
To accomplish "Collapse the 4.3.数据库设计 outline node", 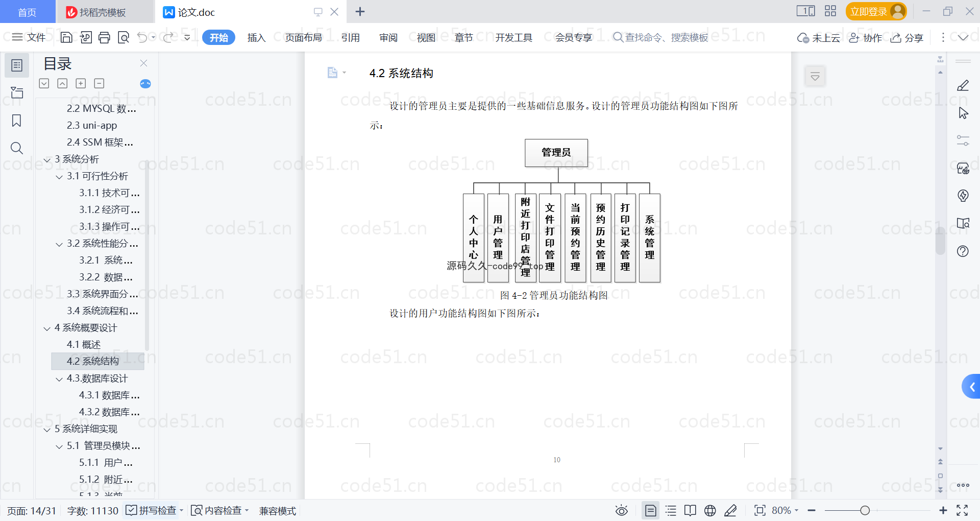I will point(59,378).
